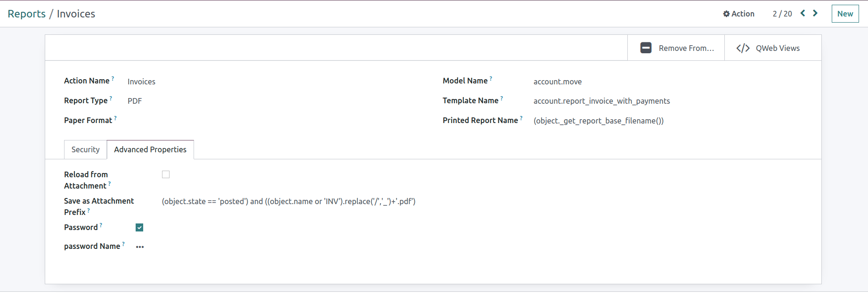The width and height of the screenshot is (868, 305).
Task: Click the New button
Action: (845, 14)
